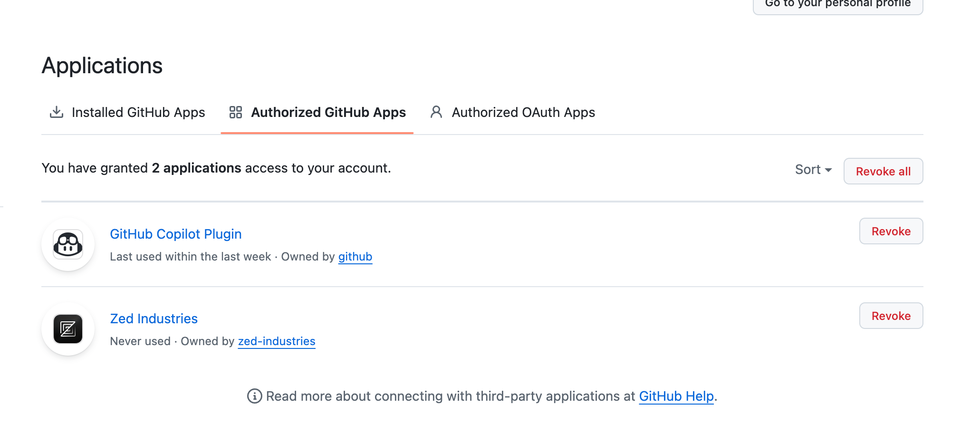Select the Authorized GitHub Apps tab
Viewport: 980px width, 444px height.
[x=328, y=112]
